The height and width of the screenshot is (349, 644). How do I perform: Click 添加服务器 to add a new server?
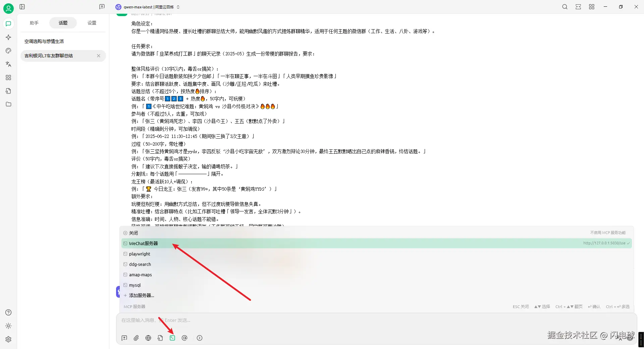click(141, 295)
